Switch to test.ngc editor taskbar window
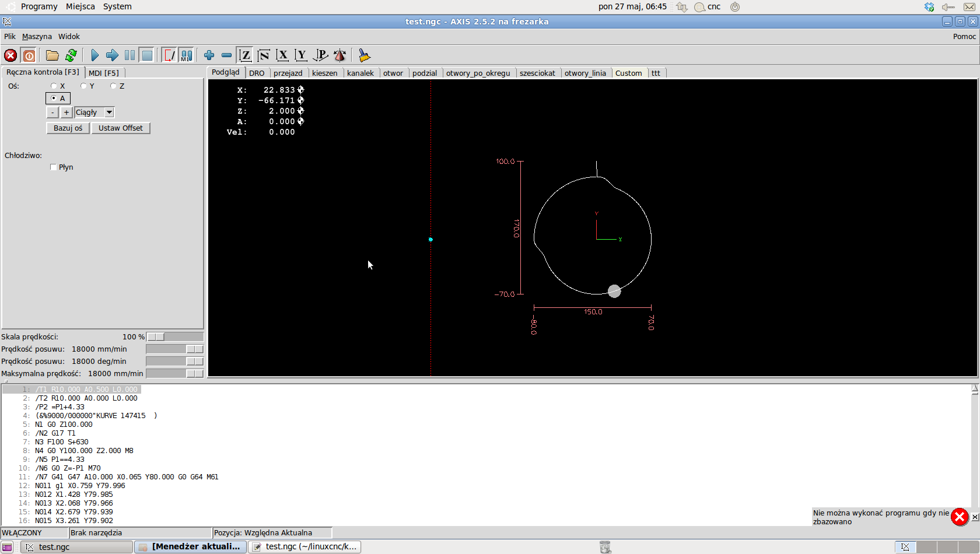The height and width of the screenshot is (554, 980). (x=305, y=546)
